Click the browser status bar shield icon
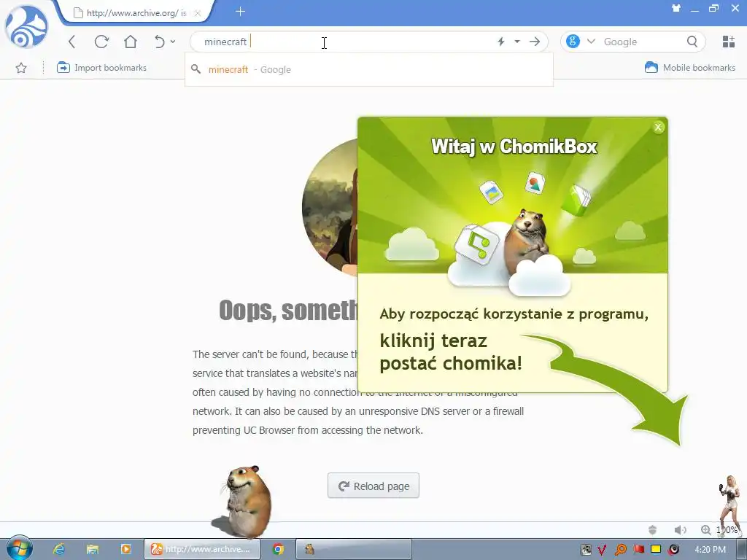Image resolution: width=747 pixels, height=560 pixels. point(653,529)
